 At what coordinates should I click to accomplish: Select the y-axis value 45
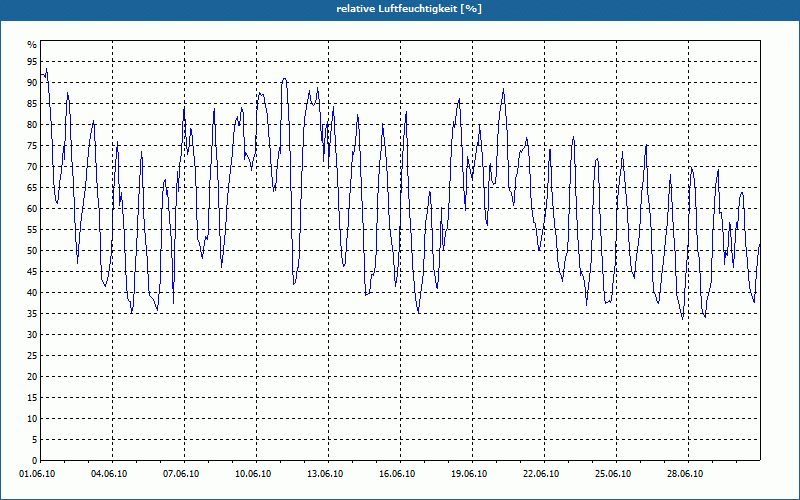point(32,271)
